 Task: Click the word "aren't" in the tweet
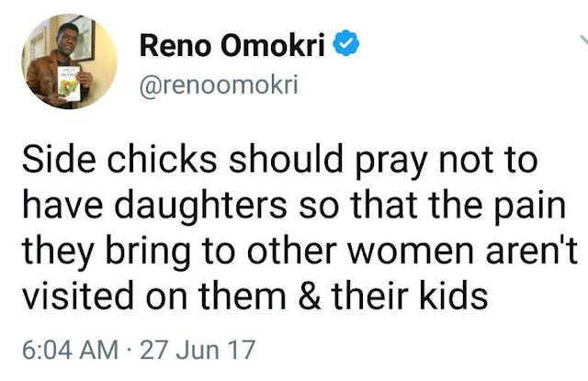point(531,249)
